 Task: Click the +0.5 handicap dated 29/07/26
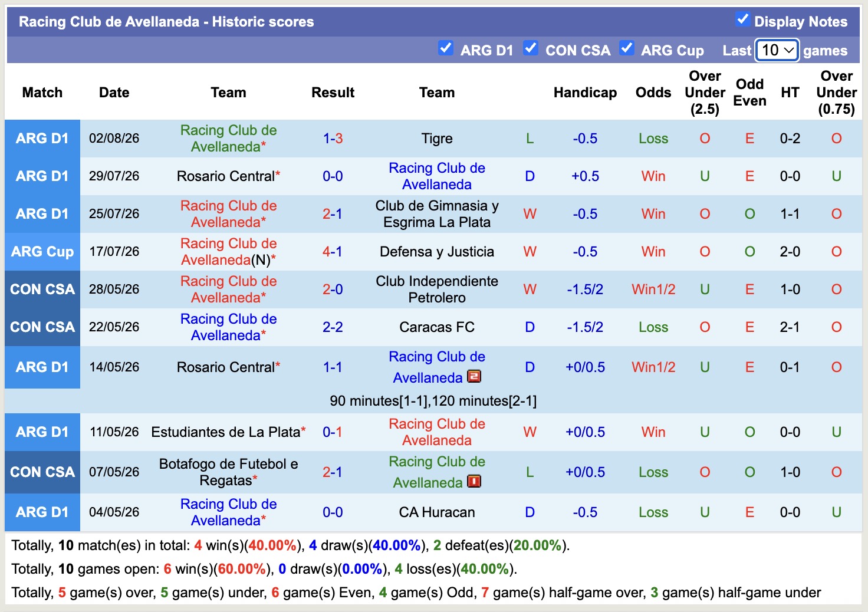pyautogui.click(x=585, y=176)
